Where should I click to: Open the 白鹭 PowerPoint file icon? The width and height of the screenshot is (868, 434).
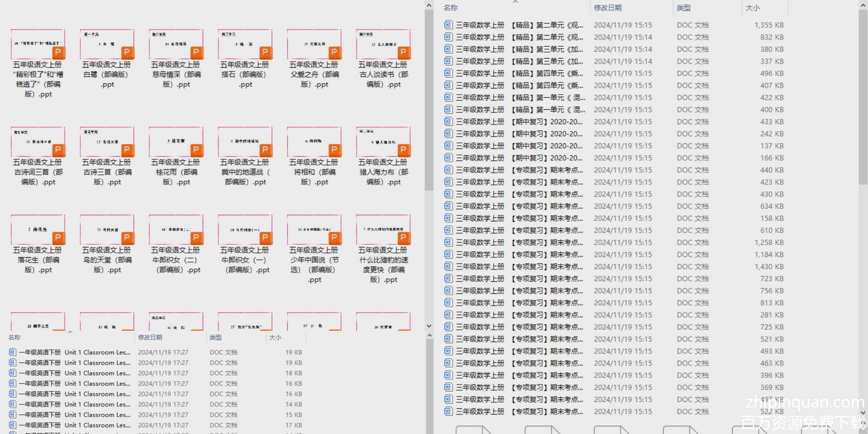[x=107, y=44]
